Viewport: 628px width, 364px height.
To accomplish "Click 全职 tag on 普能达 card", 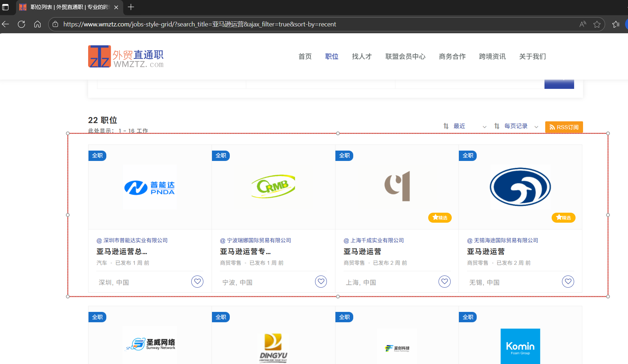I will [97, 156].
